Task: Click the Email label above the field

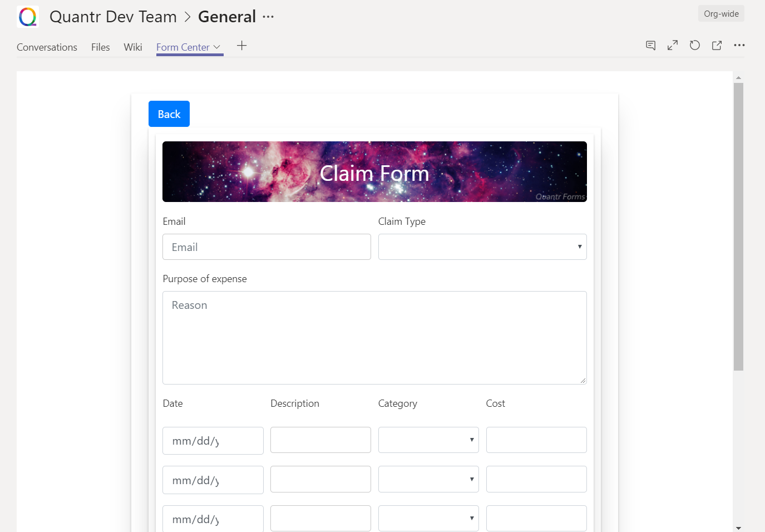Action: click(174, 221)
